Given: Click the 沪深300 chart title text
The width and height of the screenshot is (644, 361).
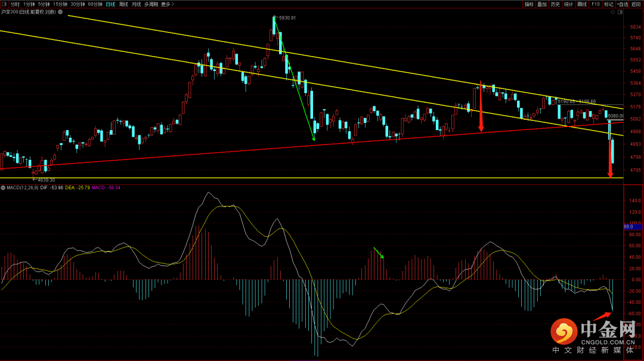Looking at the screenshot, I should click(x=29, y=12).
